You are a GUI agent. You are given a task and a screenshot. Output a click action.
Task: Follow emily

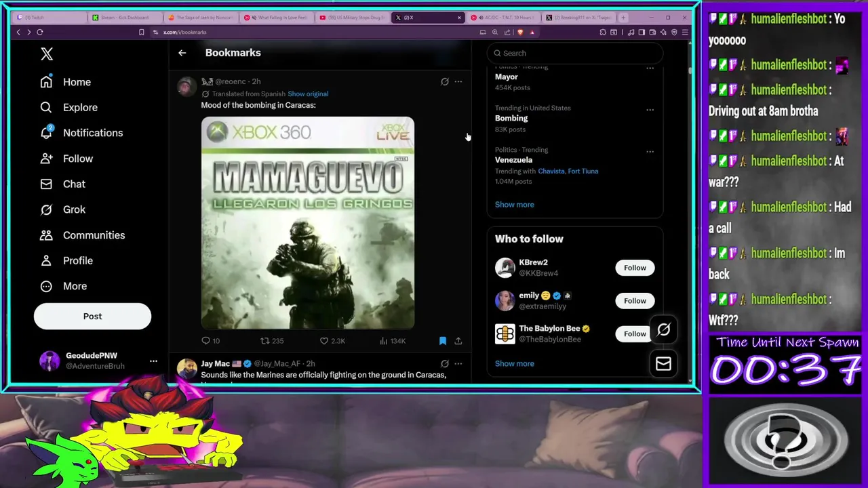[x=635, y=301]
